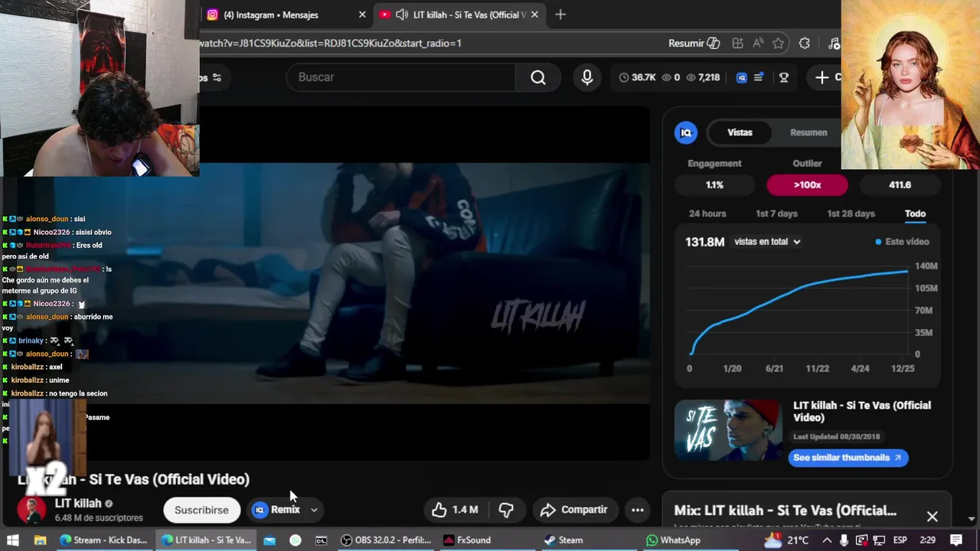Select the 1st 28 days range tab
This screenshot has height=551, width=980.
[851, 214]
